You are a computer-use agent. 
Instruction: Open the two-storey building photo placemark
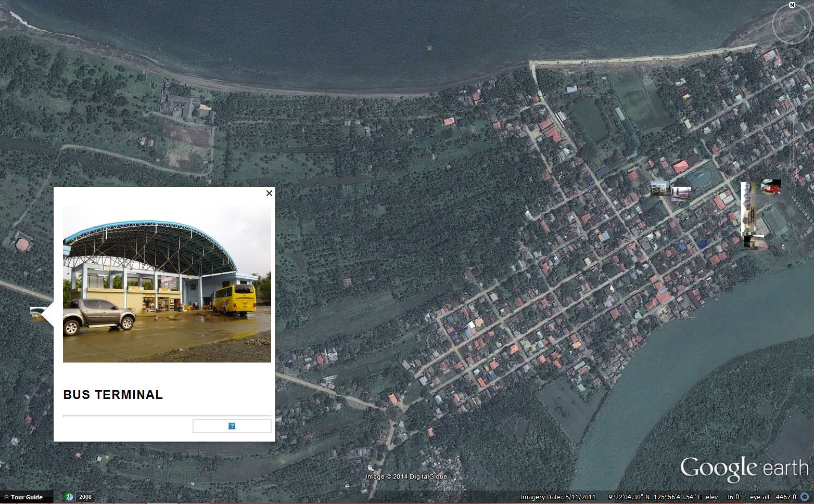point(660,188)
